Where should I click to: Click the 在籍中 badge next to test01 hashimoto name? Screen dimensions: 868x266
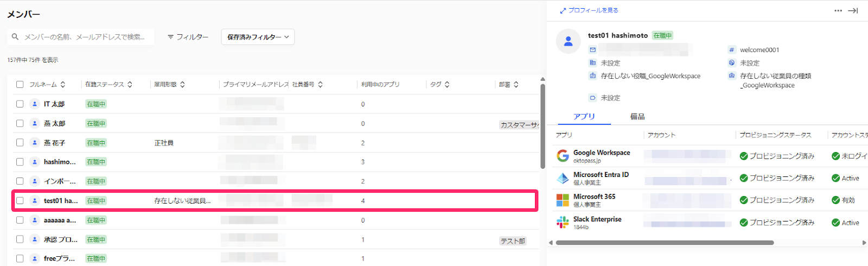click(x=662, y=35)
